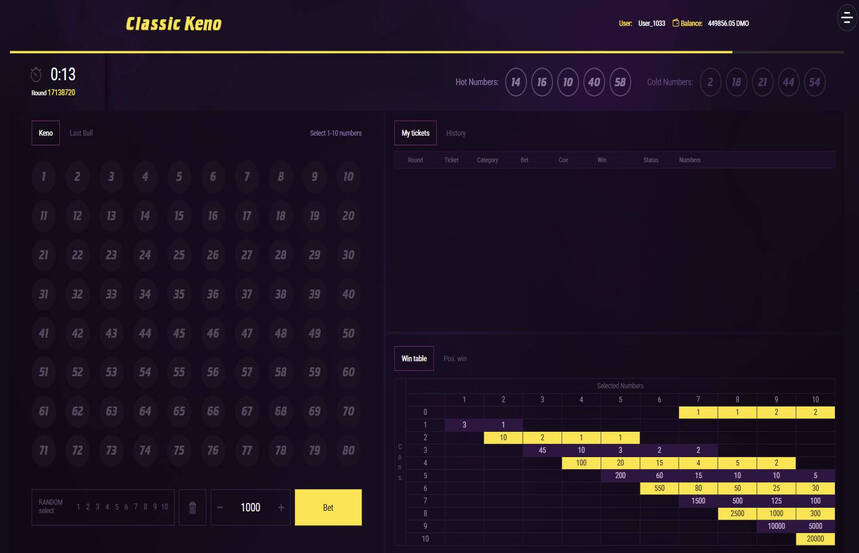Image resolution: width=859 pixels, height=553 pixels.
Task: Click the 0:13 countdown timer
Action: [63, 74]
